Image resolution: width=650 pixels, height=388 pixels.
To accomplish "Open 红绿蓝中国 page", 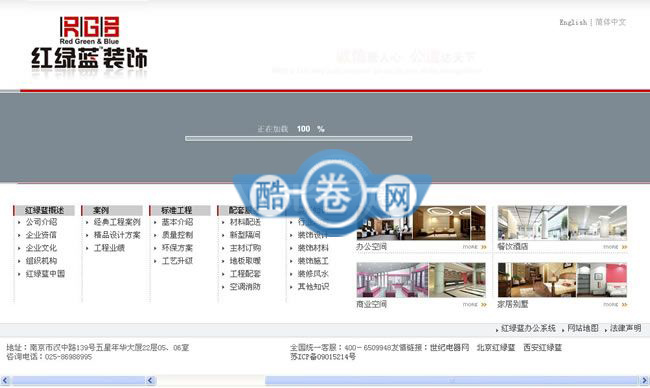I will tap(45, 274).
